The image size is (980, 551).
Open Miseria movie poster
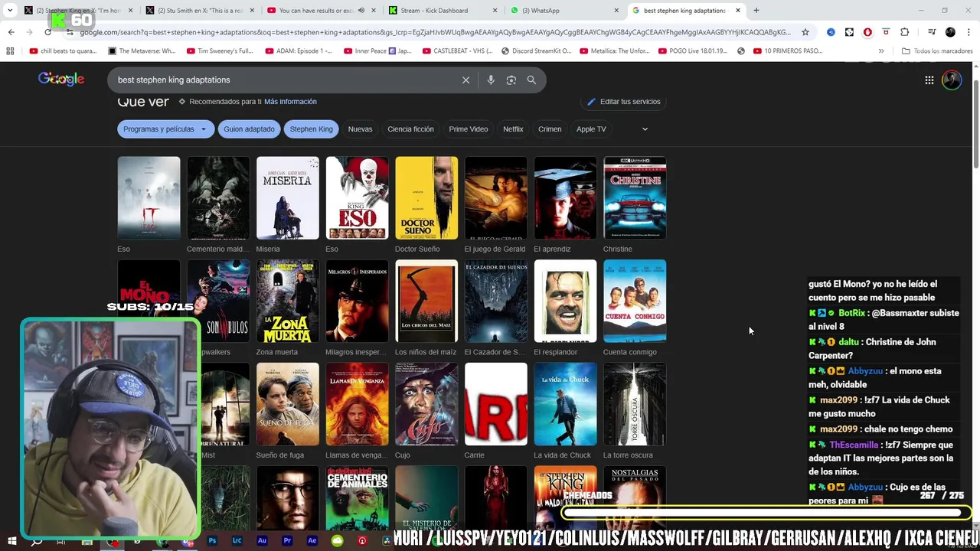click(287, 198)
